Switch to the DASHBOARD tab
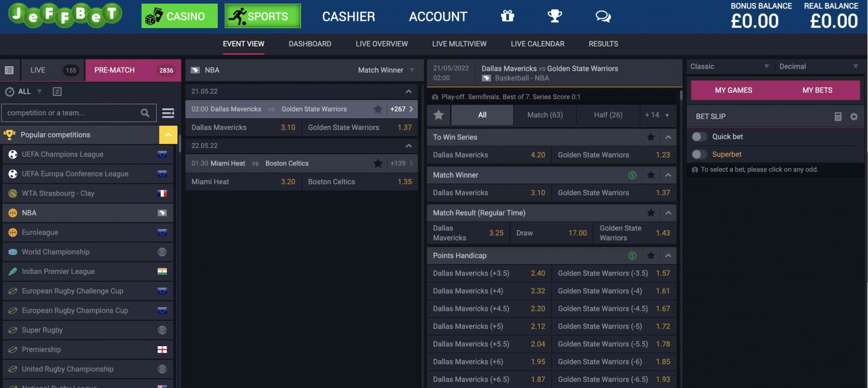The width and height of the screenshot is (868, 388). 310,44
